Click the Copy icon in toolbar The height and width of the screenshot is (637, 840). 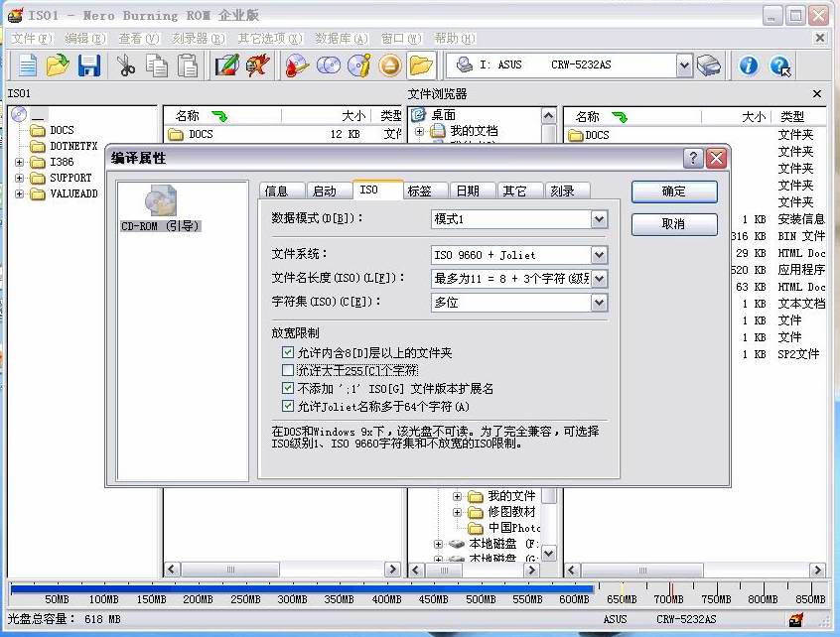(x=157, y=65)
